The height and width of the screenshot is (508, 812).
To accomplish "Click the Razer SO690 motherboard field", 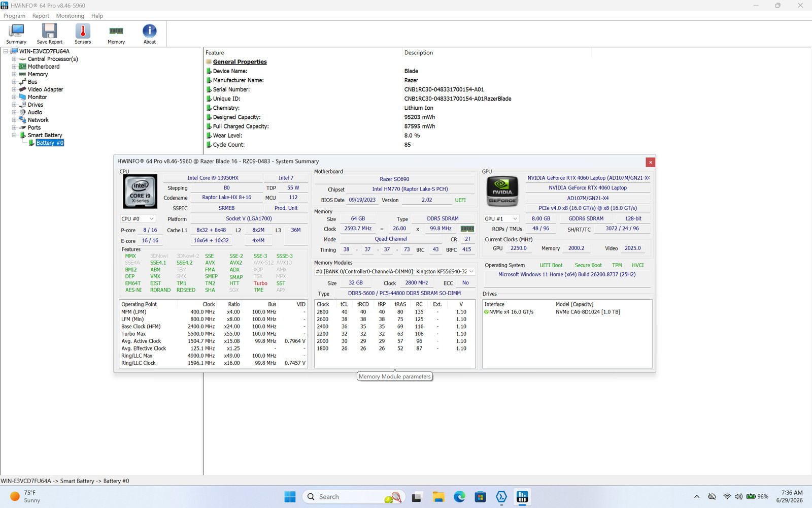I will tap(394, 179).
